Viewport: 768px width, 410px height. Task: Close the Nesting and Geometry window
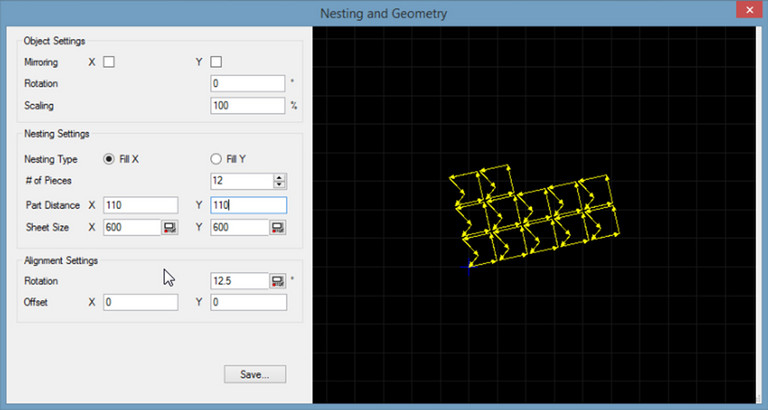[749, 10]
